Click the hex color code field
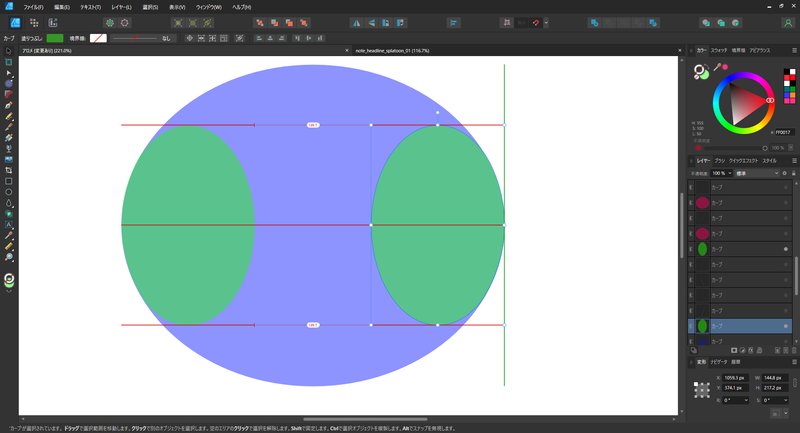 (783, 133)
